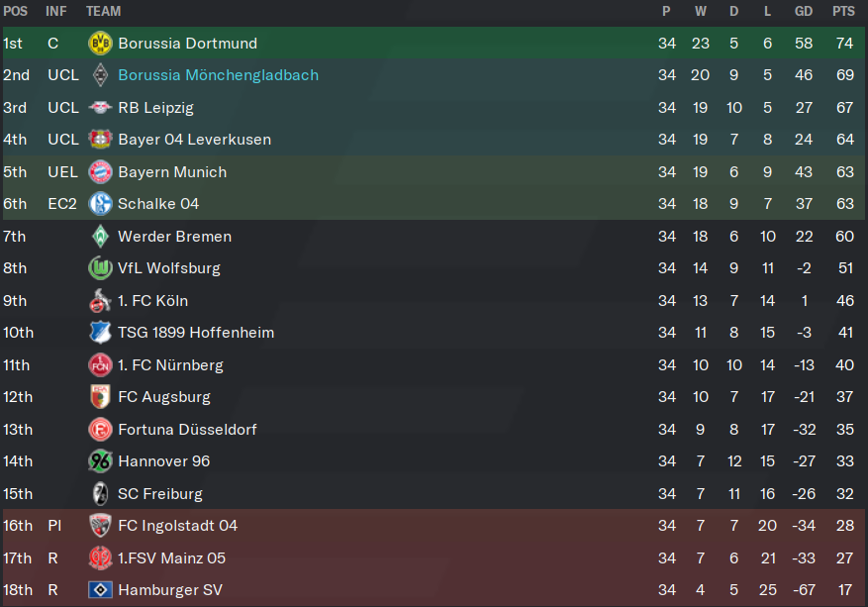Click the Schalke 04 crest icon
The image size is (868, 607).
tap(100, 204)
